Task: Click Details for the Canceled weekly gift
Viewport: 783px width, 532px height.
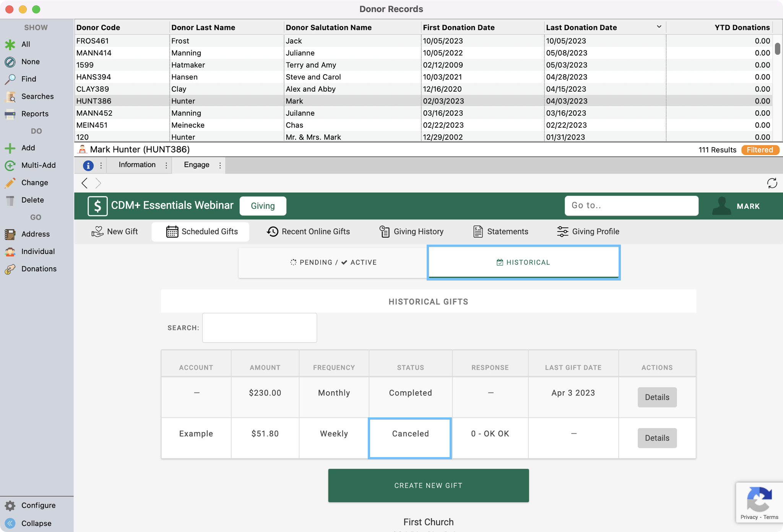Action: pyautogui.click(x=657, y=438)
